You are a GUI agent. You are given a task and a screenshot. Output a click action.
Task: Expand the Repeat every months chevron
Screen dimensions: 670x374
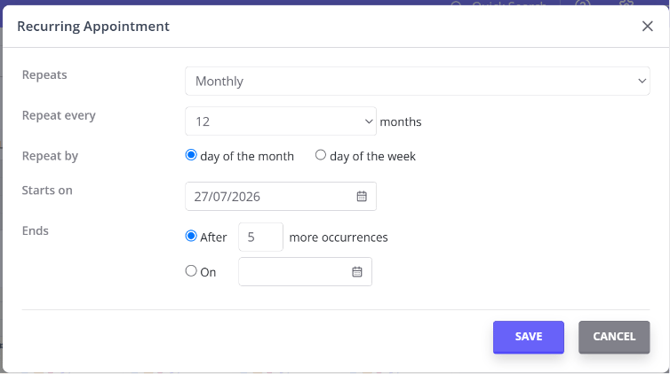pyautogui.click(x=369, y=121)
